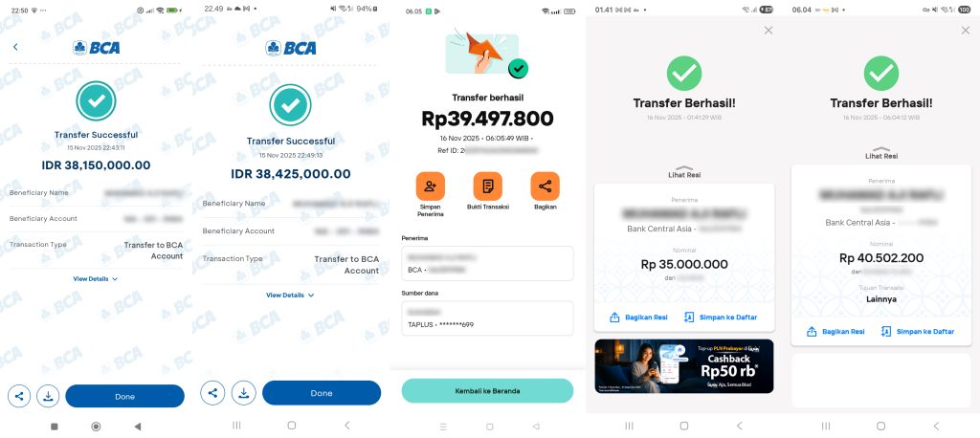
Task: Expand Lihat Resi above the Rp 35.000.000 receipt
Action: (684, 172)
